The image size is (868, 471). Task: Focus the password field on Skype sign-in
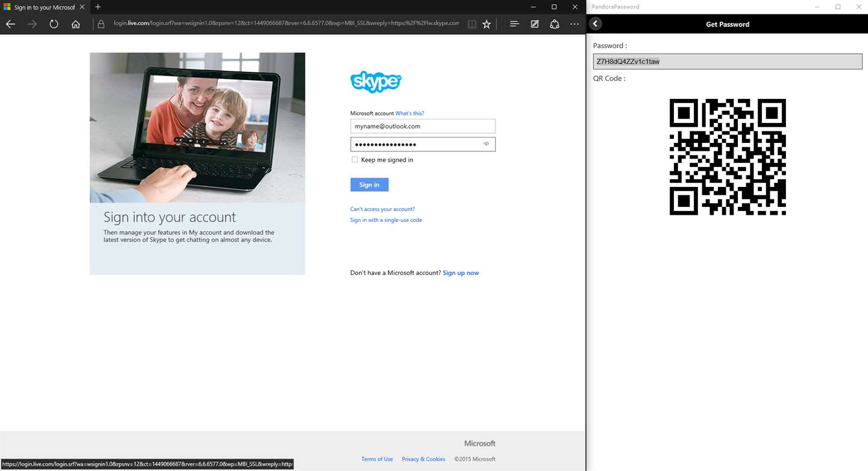click(x=423, y=144)
